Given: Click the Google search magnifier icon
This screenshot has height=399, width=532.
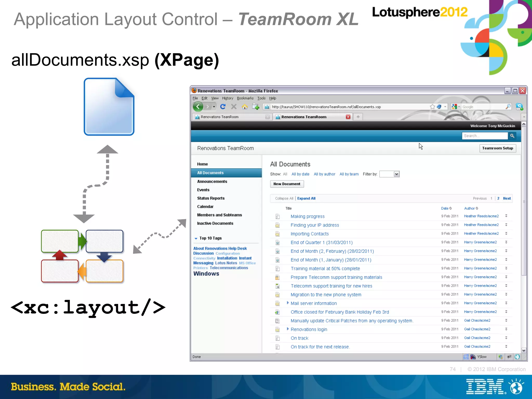Looking at the screenshot, I should click(508, 107).
